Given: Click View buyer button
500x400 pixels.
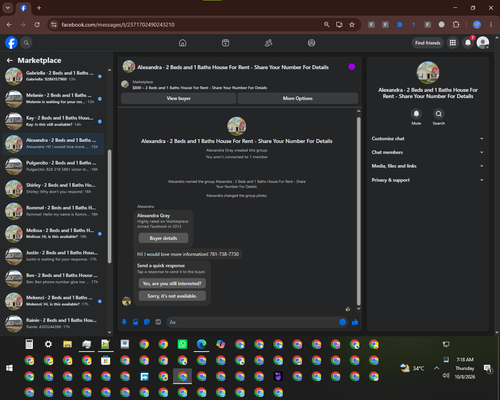Looking at the screenshot, I should [x=179, y=98].
